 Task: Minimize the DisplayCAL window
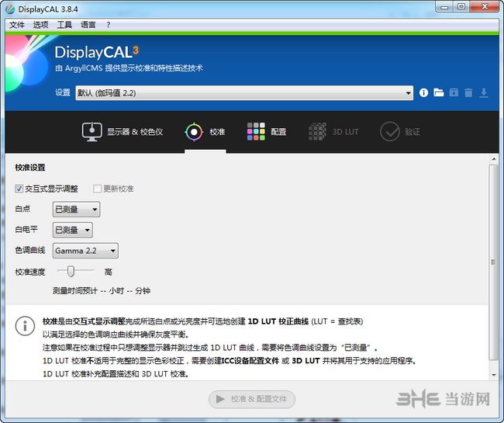coord(444,7)
